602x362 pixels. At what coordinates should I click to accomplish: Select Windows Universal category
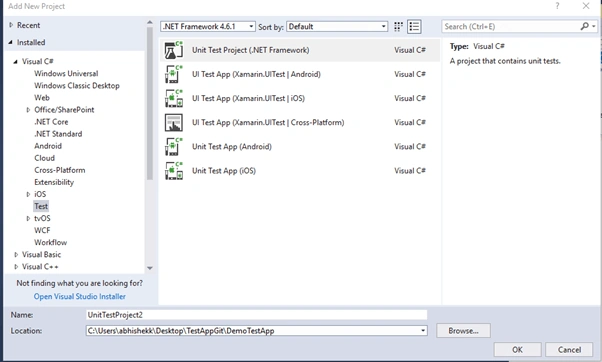pyautogui.click(x=66, y=73)
